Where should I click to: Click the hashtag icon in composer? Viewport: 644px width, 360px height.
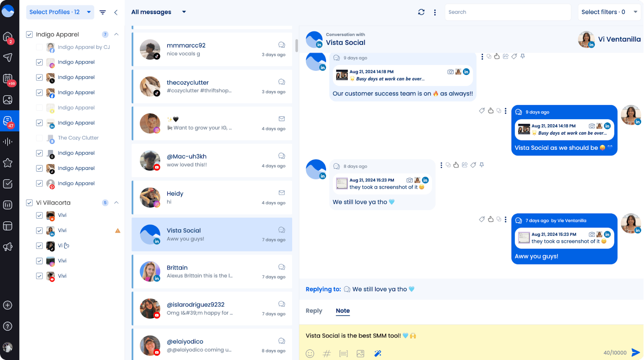tap(326, 354)
